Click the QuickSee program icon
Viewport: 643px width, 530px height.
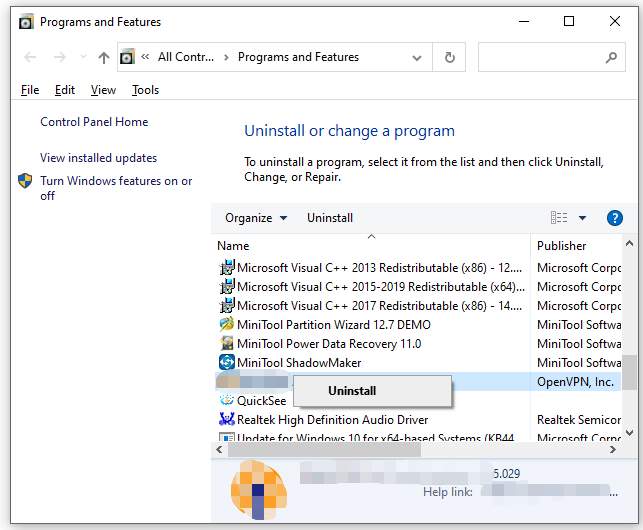tap(227, 401)
